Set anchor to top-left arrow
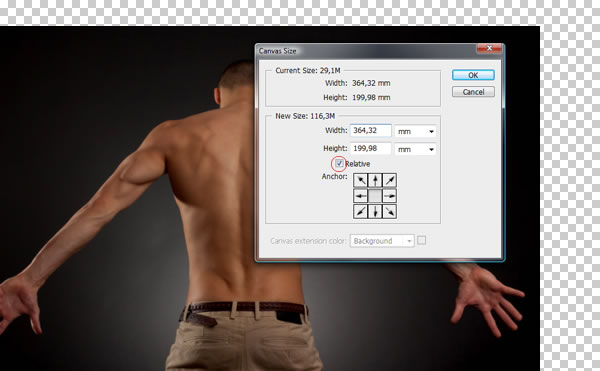 coord(360,180)
